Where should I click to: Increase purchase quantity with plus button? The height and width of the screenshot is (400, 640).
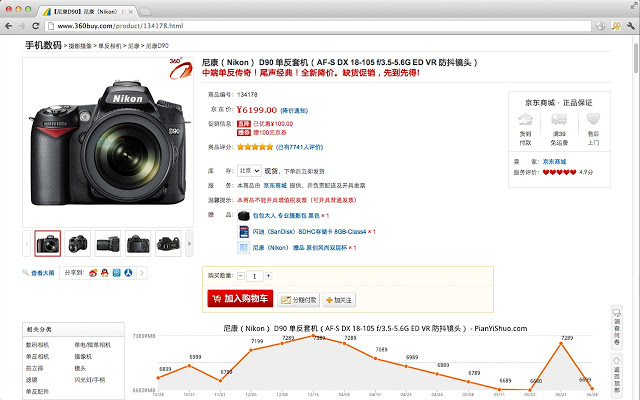click(268, 276)
